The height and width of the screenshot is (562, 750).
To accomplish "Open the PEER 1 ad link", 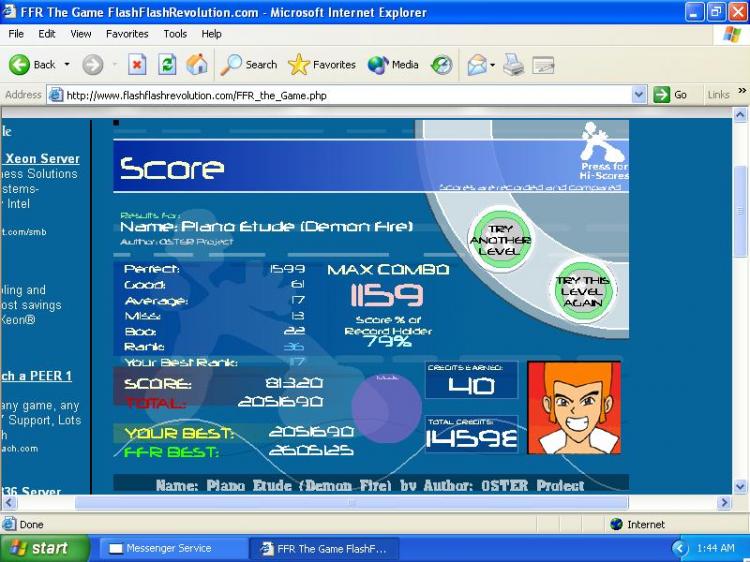I will tap(36, 376).
